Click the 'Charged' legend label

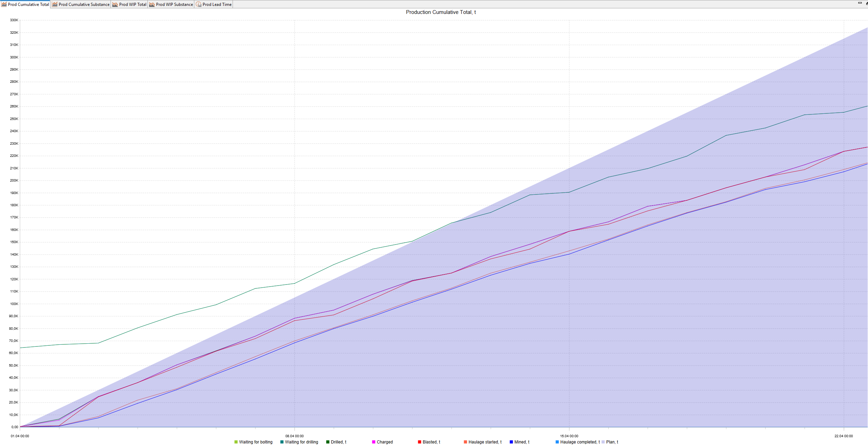pyautogui.click(x=385, y=442)
